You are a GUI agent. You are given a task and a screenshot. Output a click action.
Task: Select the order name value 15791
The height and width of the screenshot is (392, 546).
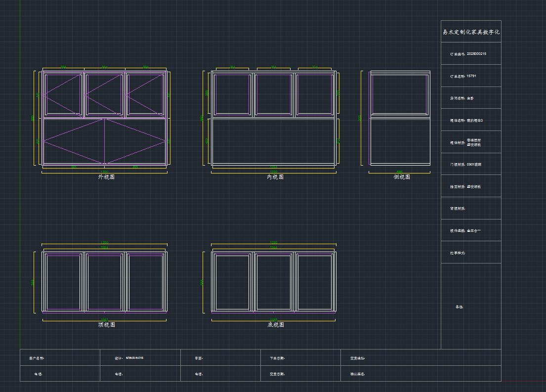click(471, 76)
